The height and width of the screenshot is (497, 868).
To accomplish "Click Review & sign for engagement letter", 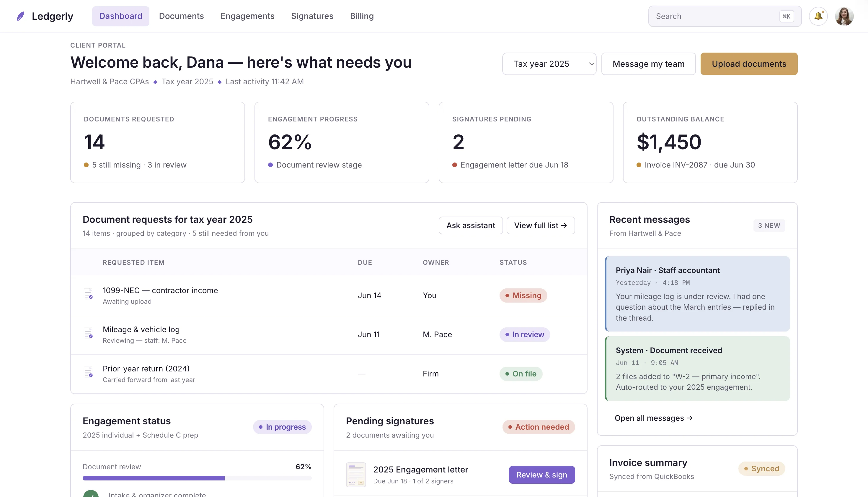I will (x=541, y=475).
